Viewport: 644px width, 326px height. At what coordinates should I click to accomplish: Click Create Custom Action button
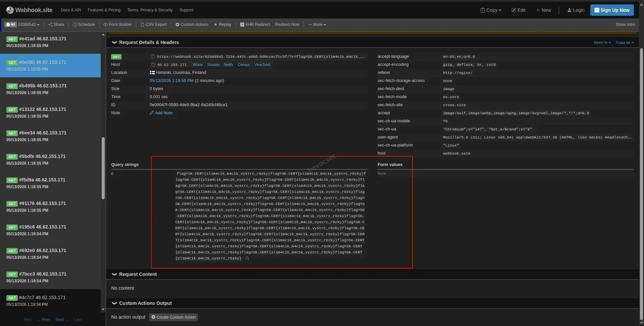tap(174, 317)
